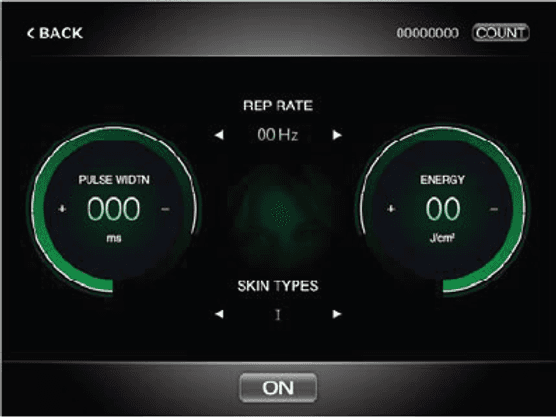Click the 000 pulse width value
The width and height of the screenshot is (556, 417).
click(x=113, y=209)
